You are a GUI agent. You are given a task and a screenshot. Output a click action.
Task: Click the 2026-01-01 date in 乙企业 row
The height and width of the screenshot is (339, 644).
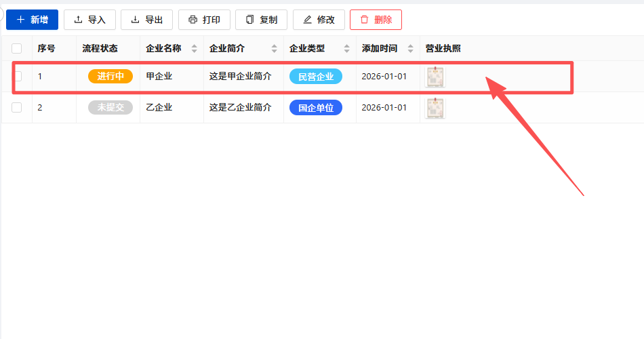[384, 108]
